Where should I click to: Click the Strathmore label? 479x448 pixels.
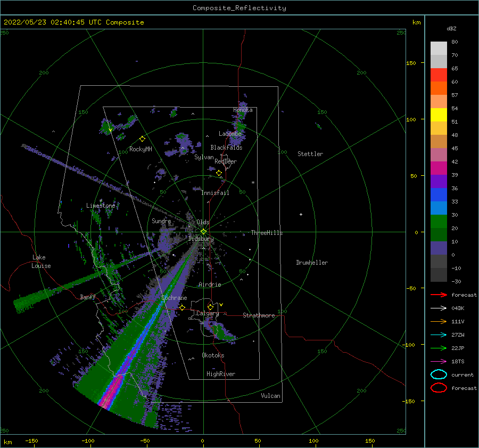click(259, 315)
